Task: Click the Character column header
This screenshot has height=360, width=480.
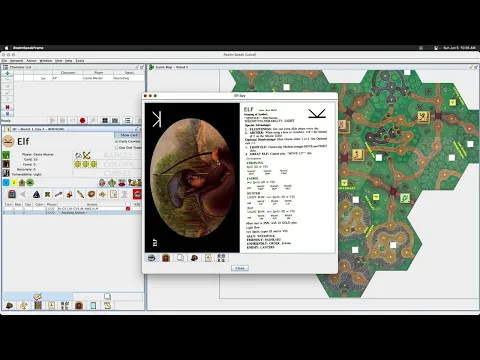Action: (x=68, y=72)
